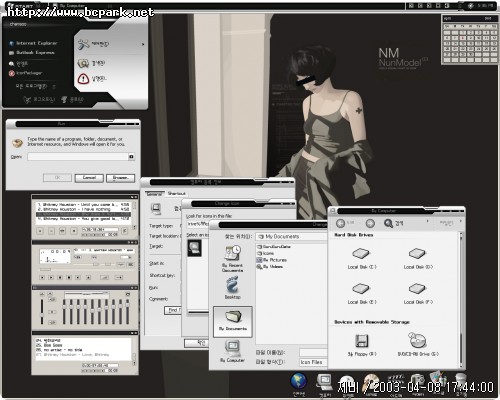Open Internet Explorer from the start menu
500x400 pixels.
[33, 43]
